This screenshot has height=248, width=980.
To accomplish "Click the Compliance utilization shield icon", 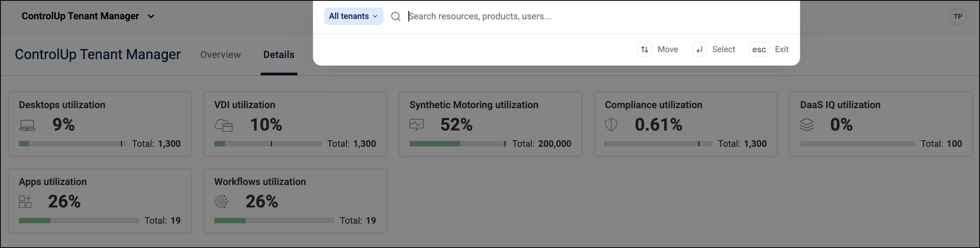I will 611,125.
